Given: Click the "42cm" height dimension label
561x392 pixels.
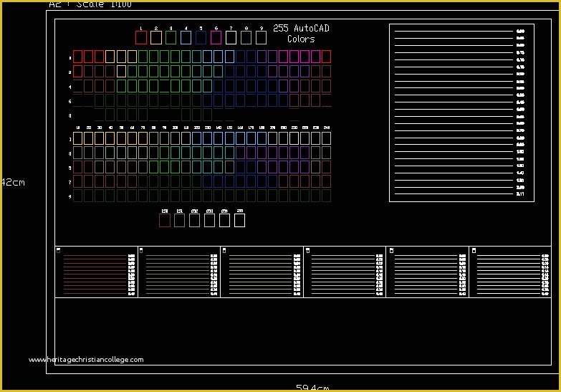Looking at the screenshot, I should coord(13,182).
